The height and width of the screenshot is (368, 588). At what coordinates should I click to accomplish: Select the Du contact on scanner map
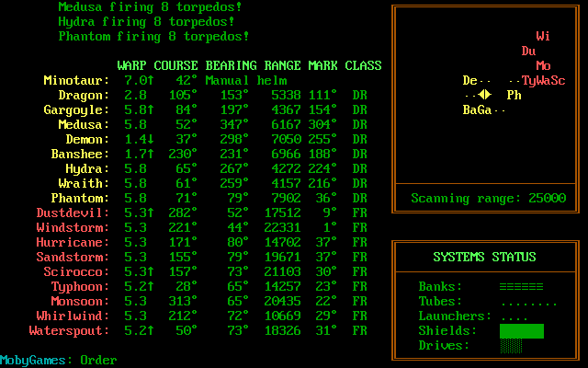528,51
